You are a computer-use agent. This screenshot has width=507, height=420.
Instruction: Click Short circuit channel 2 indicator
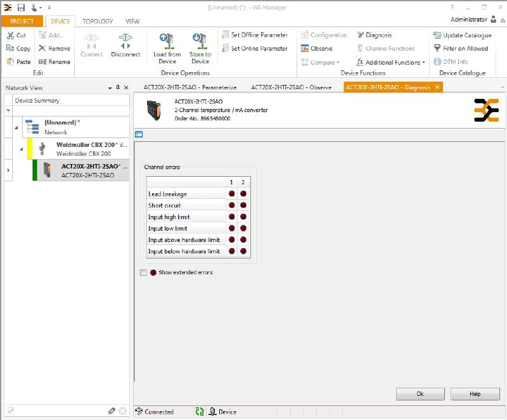pyautogui.click(x=243, y=205)
